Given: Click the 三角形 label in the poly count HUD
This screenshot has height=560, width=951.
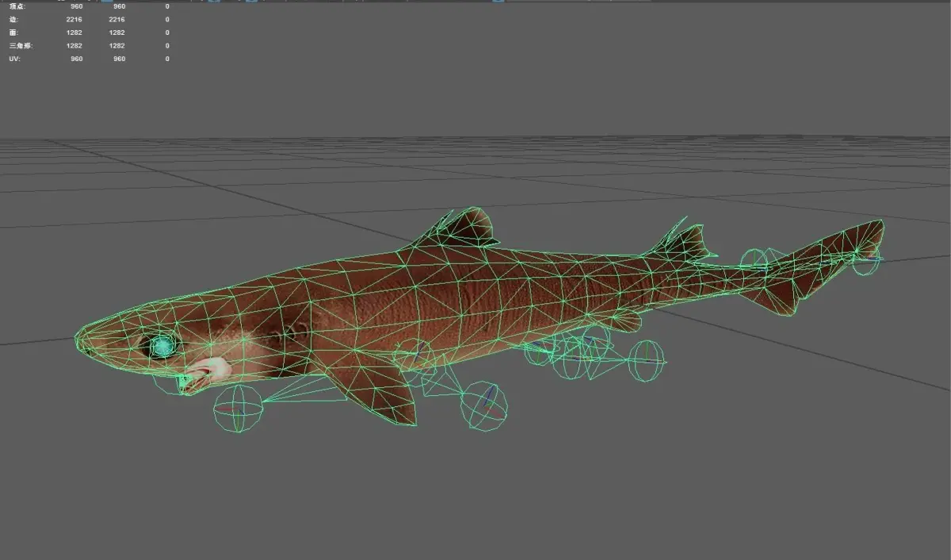Looking at the screenshot, I should [21, 46].
